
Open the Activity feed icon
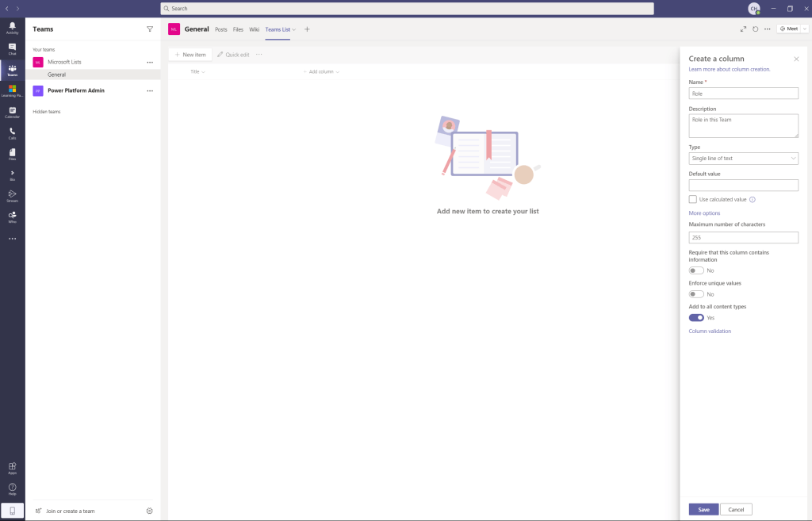pos(12,28)
